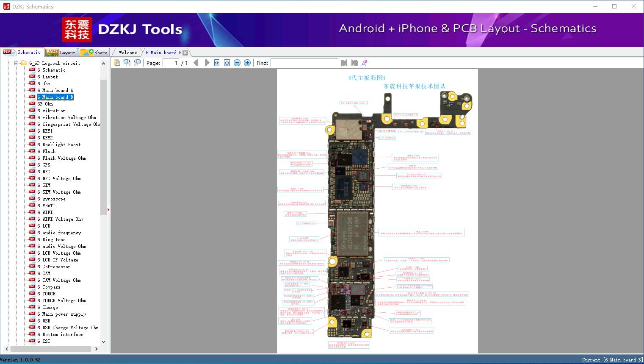Click the PDF icon beside 6 SIM
The height and width of the screenshot is (364, 644).
tap(32, 185)
